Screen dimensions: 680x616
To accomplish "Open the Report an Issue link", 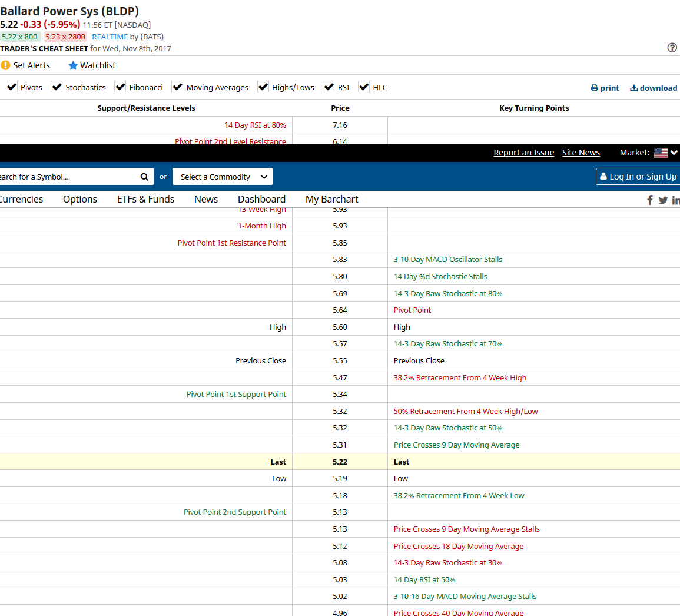I will coord(524,153).
